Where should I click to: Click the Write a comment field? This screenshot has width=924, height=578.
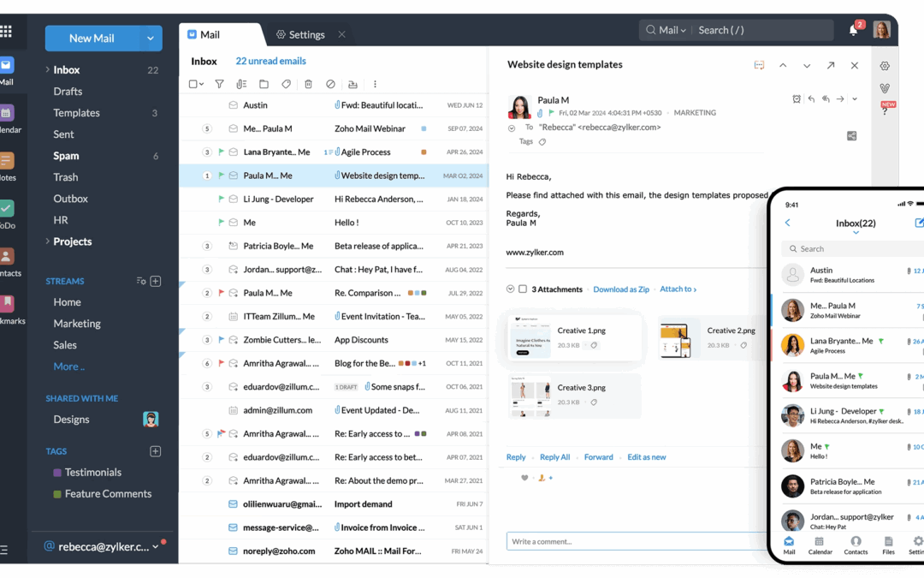(637, 541)
